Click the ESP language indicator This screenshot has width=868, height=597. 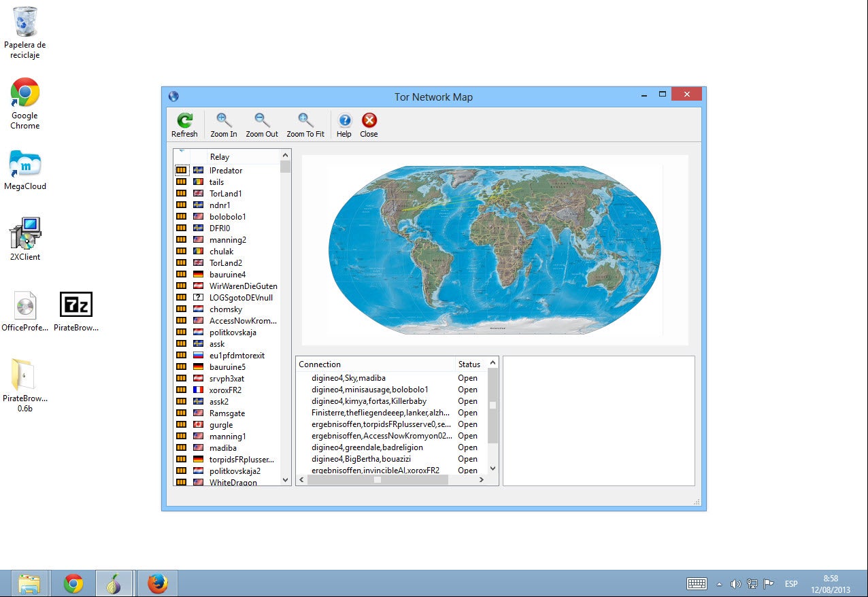tap(791, 584)
